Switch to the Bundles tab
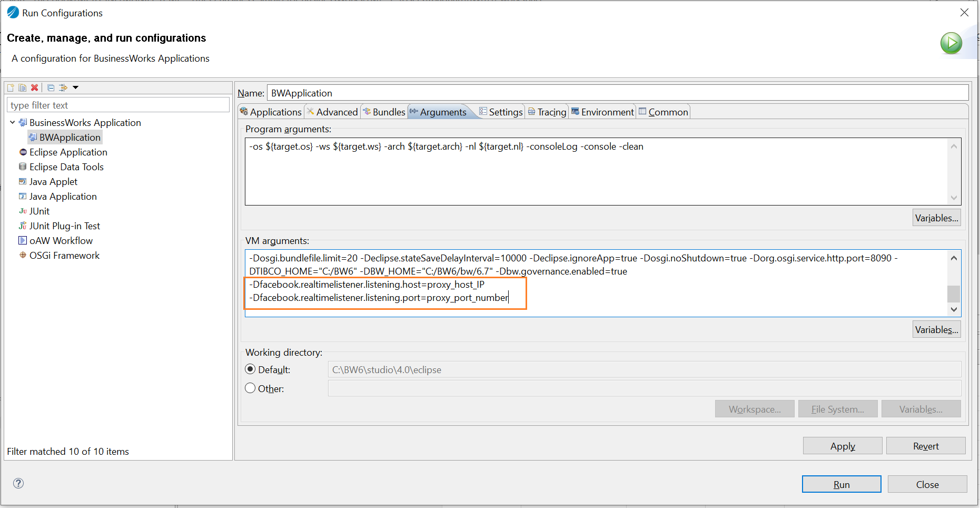980x508 pixels. (x=384, y=112)
